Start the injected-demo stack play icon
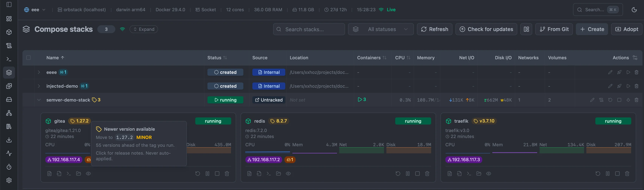Image resolution: width=644 pixels, height=190 pixels. [628, 86]
